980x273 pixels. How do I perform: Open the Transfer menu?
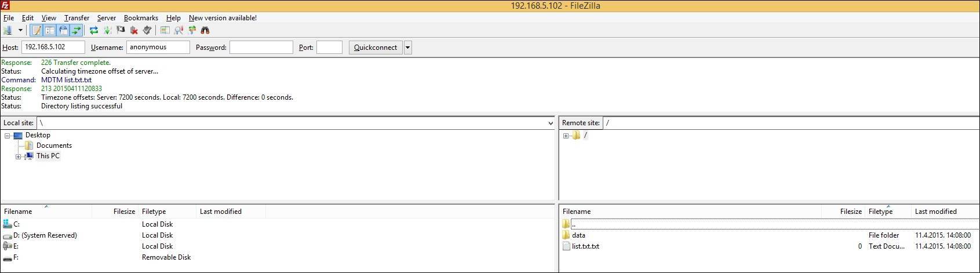[76, 18]
